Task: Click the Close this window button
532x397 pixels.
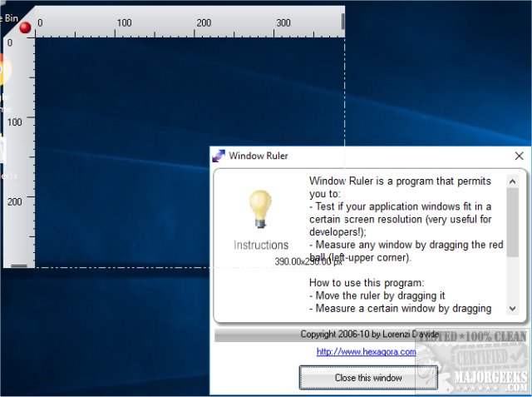Action: (368, 377)
